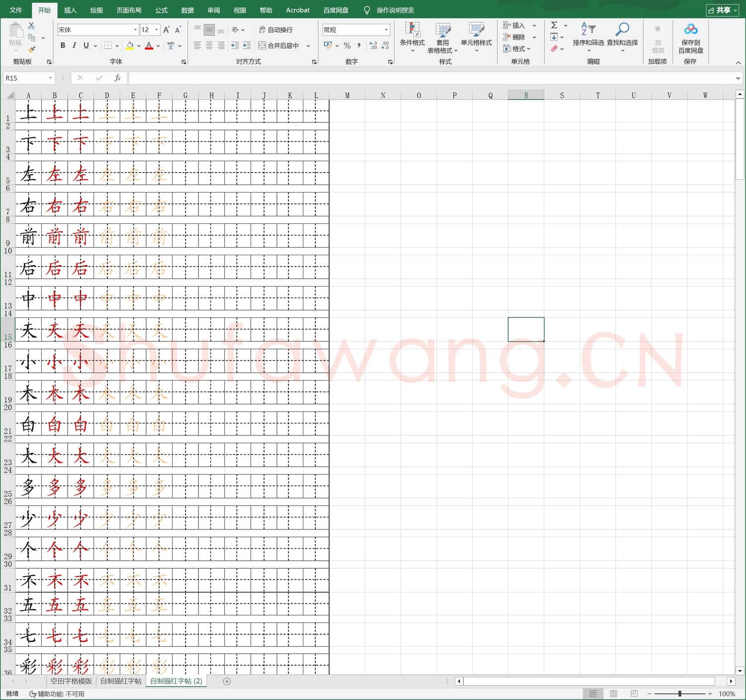Switch to sheet 空田字格模版

71,681
